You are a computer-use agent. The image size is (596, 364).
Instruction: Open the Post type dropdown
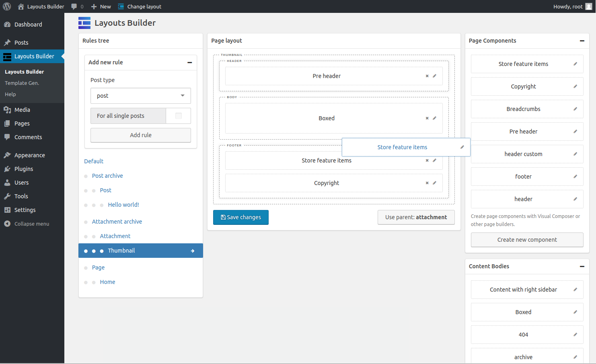(x=141, y=96)
